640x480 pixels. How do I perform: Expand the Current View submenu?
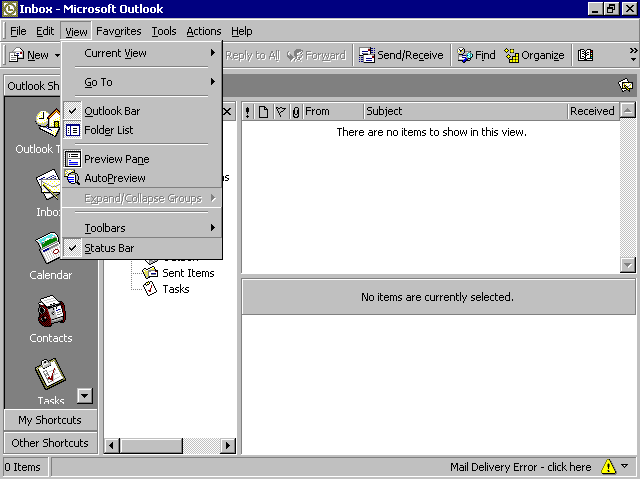pyautogui.click(x=141, y=53)
